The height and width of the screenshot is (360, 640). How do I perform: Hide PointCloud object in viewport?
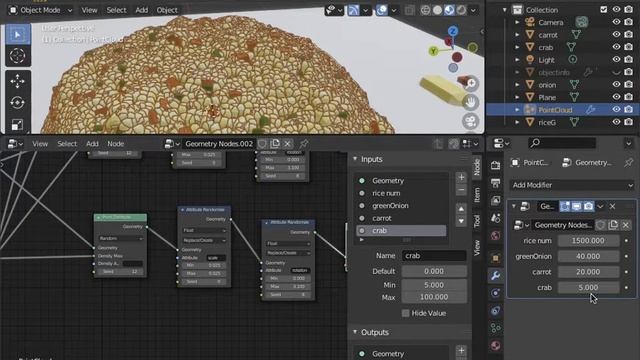[616, 109]
